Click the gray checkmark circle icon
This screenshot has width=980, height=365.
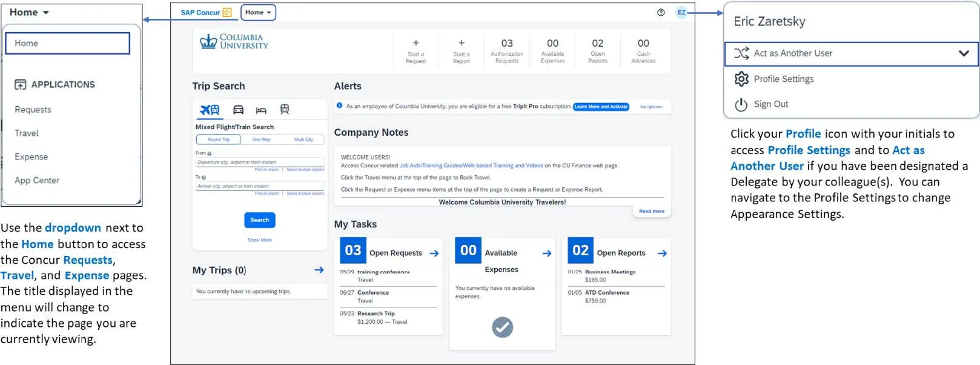pyautogui.click(x=502, y=327)
